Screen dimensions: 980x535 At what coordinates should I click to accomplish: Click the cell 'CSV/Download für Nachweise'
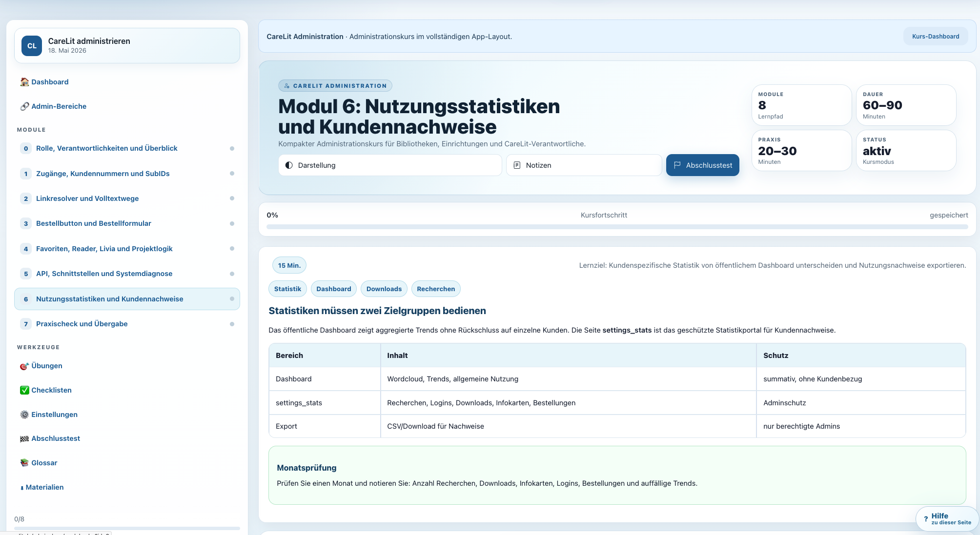pyautogui.click(x=568, y=426)
